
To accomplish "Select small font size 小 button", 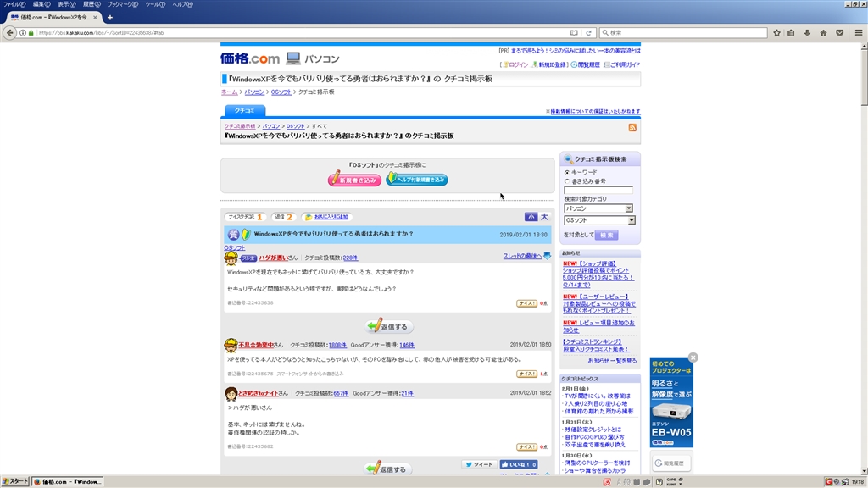I will (x=531, y=217).
